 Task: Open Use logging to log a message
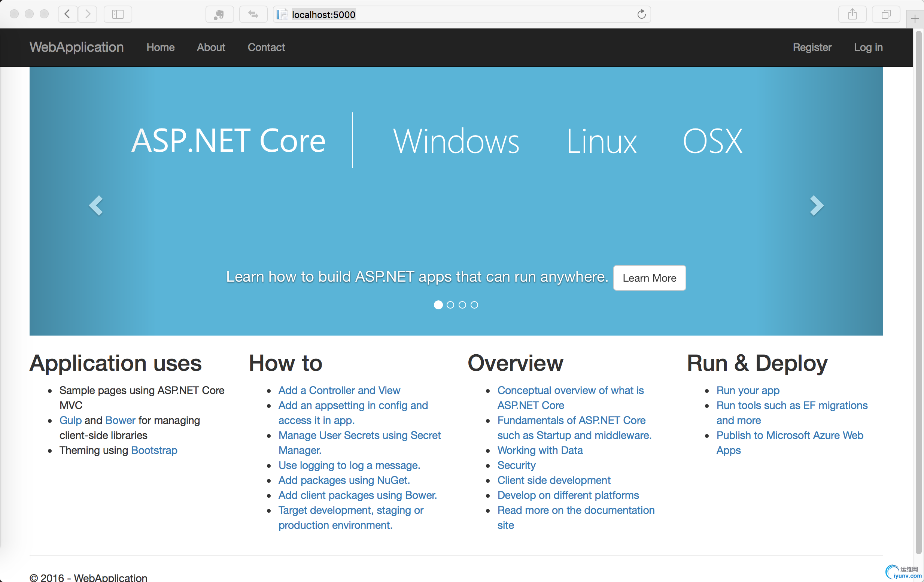pyautogui.click(x=349, y=465)
